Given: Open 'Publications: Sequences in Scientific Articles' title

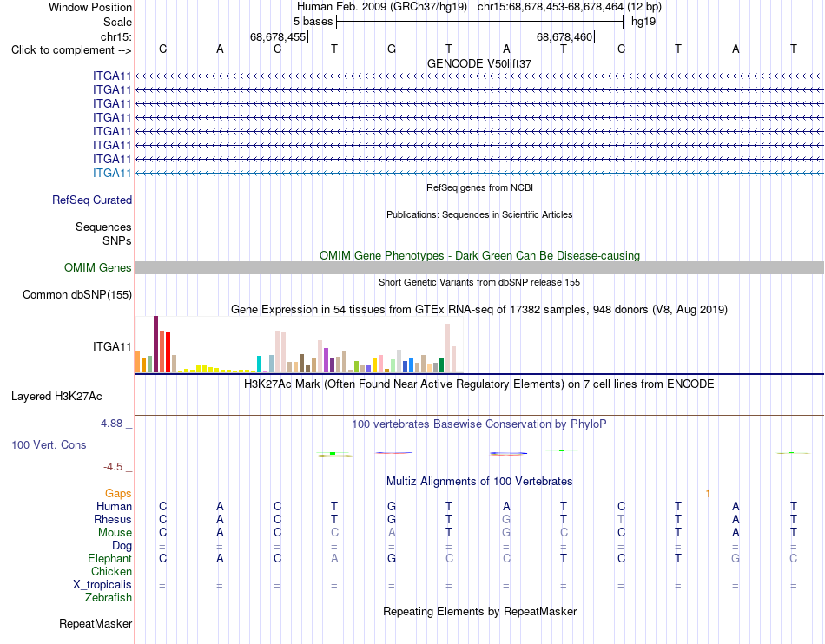Looking at the screenshot, I should [479, 214].
